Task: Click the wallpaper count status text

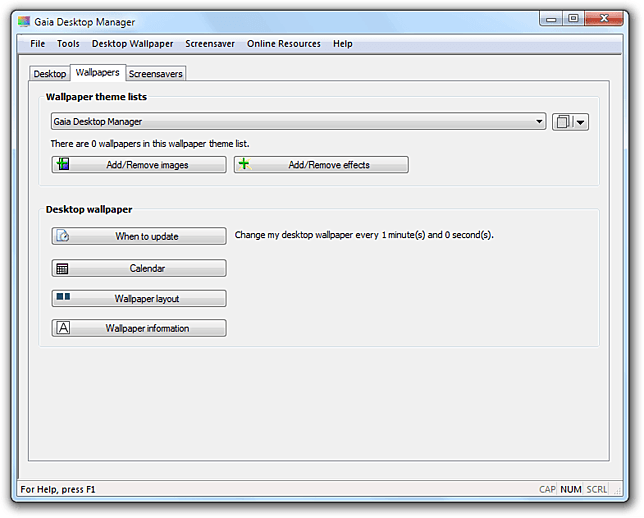Action: 150,143
